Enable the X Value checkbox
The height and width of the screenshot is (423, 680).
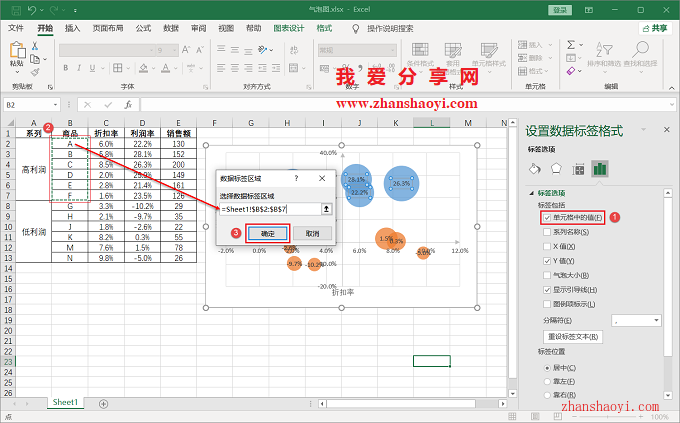pos(547,246)
